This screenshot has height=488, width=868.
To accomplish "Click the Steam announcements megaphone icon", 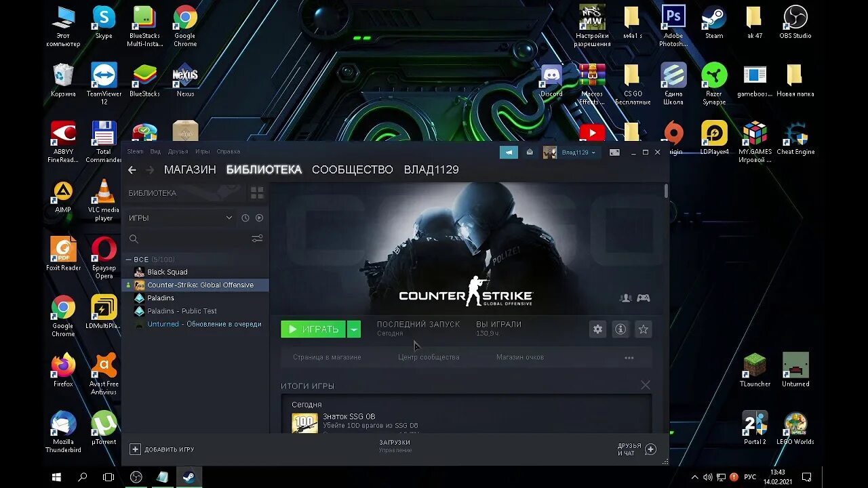I will click(x=509, y=152).
